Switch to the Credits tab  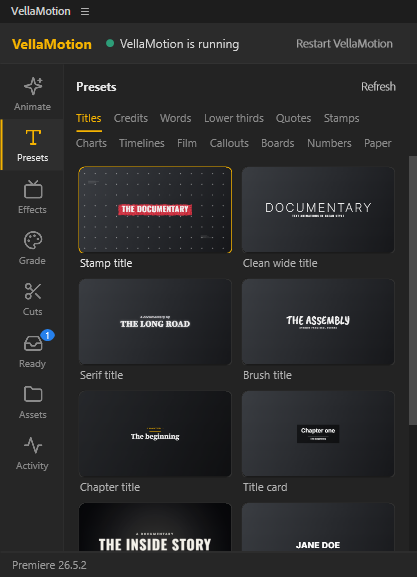pyautogui.click(x=131, y=118)
